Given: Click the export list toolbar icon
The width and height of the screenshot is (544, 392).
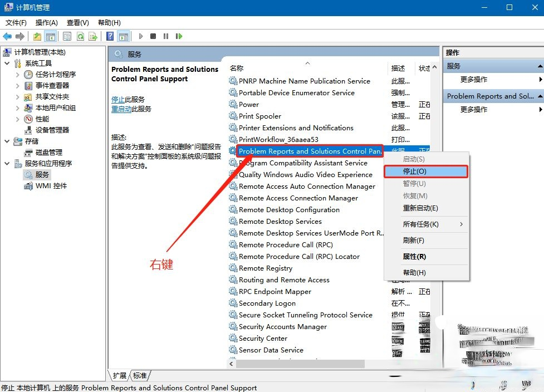Looking at the screenshot, I should pyautogui.click(x=93, y=36).
